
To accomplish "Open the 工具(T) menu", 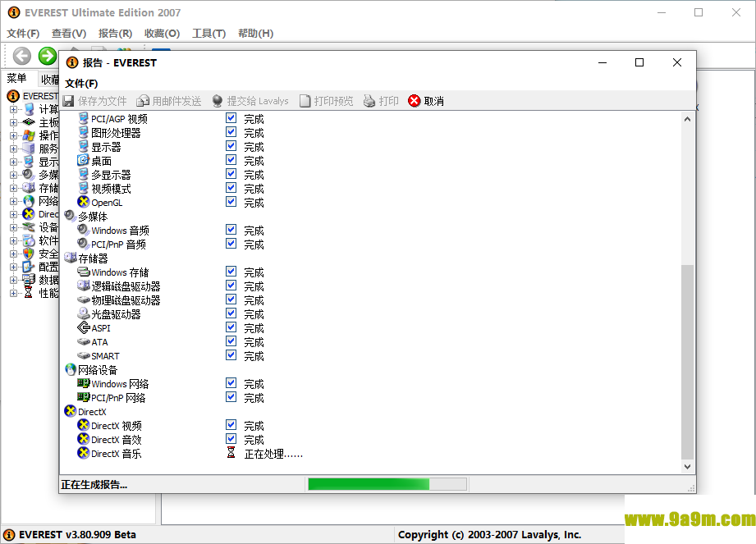I will click(208, 34).
